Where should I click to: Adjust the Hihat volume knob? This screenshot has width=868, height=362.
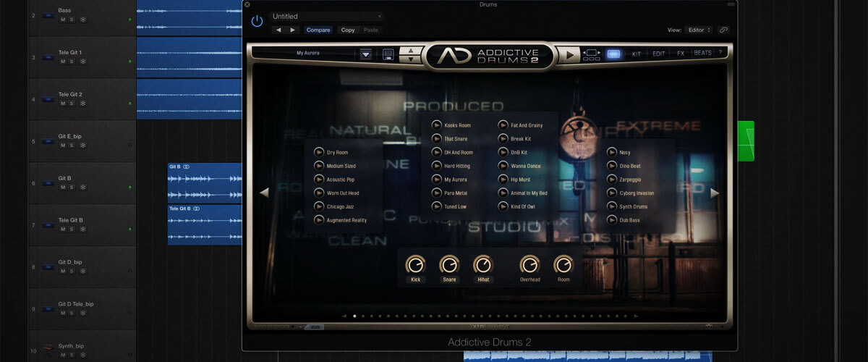[x=482, y=264]
